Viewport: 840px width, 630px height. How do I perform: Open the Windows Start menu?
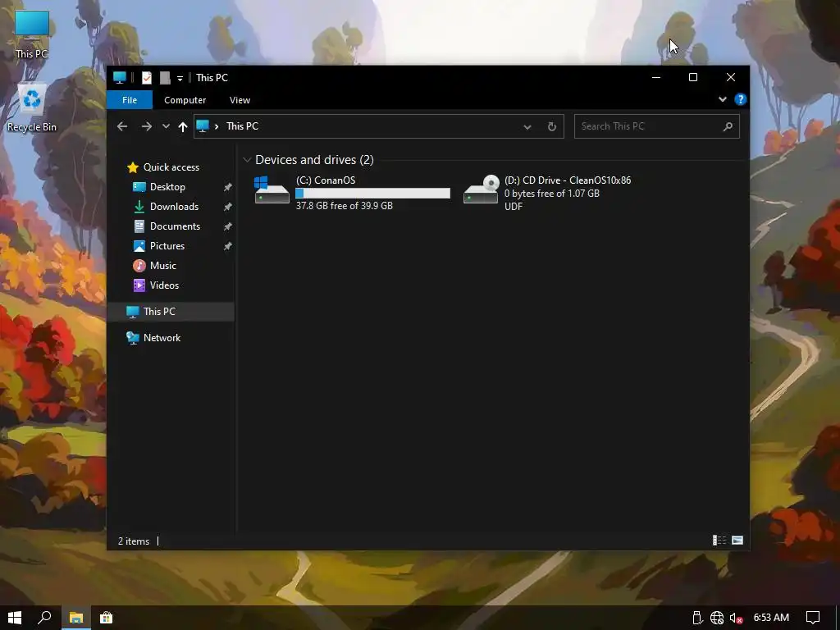click(15, 618)
